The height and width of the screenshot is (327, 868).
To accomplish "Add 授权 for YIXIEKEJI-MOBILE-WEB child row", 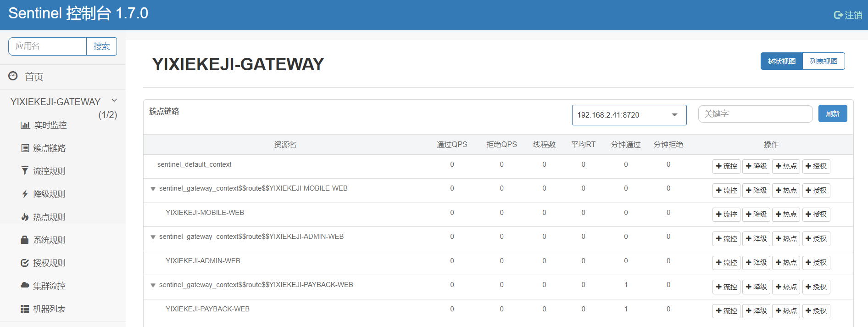I will click(x=816, y=214).
